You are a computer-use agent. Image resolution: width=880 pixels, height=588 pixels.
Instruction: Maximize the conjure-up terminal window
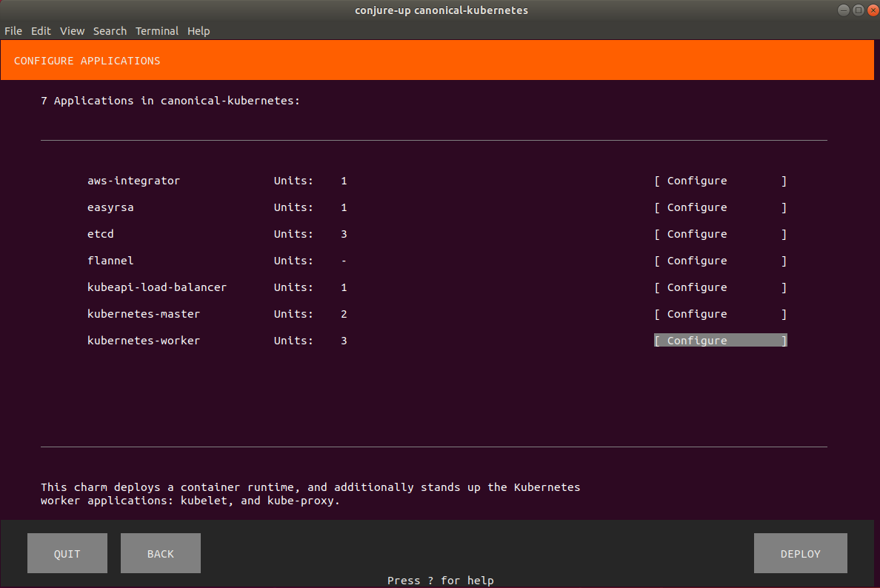pos(858,10)
